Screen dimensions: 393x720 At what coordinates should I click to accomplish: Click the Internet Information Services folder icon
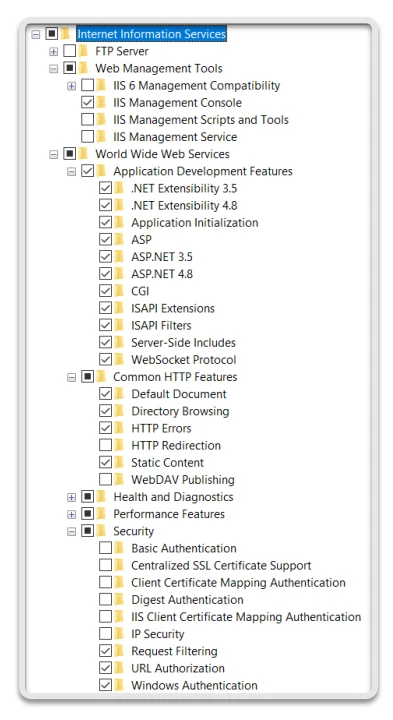(x=65, y=34)
